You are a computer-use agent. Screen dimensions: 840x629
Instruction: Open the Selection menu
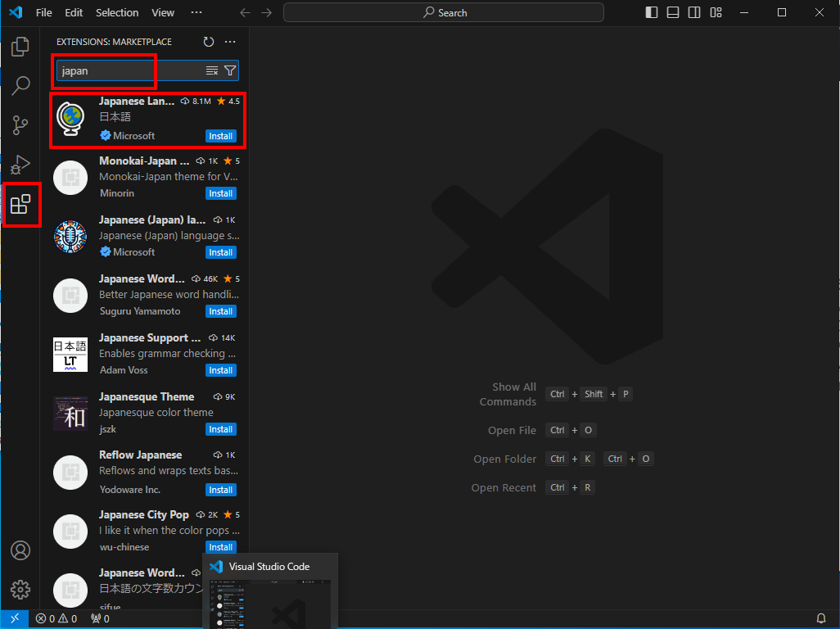pyautogui.click(x=117, y=12)
